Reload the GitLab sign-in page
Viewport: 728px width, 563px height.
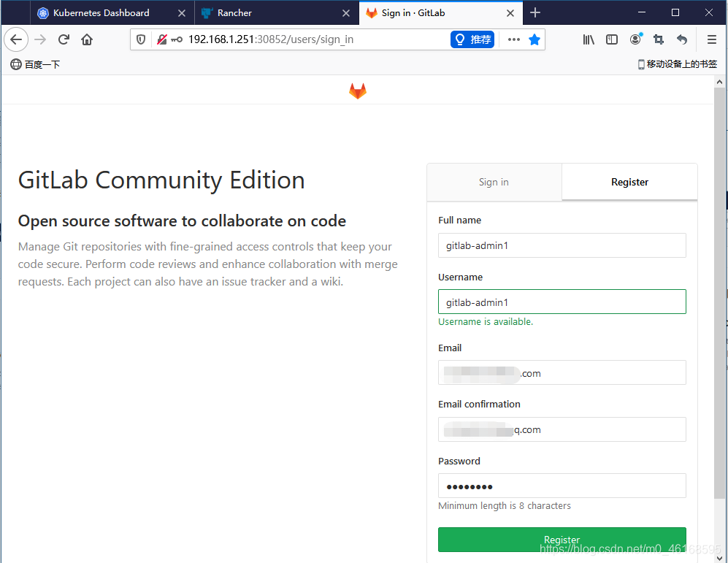coord(64,39)
